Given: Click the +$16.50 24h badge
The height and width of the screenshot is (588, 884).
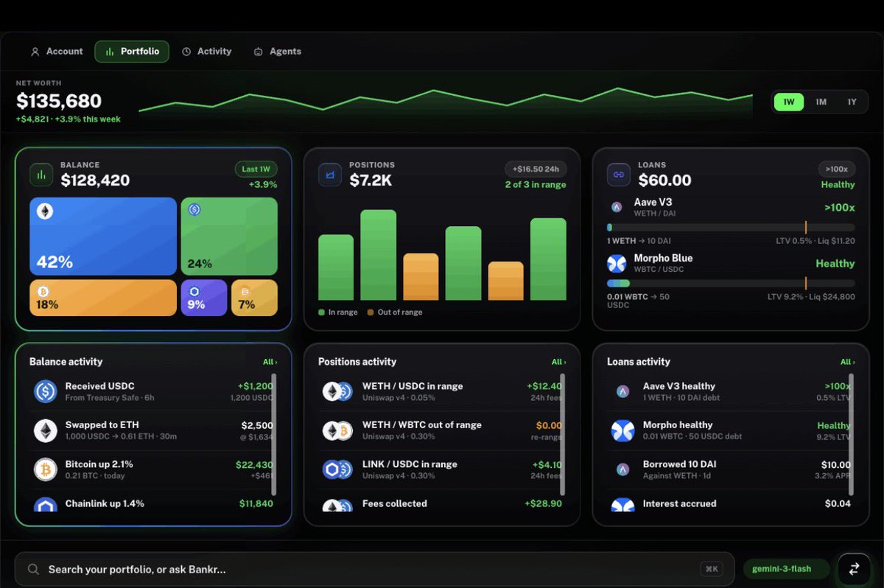Looking at the screenshot, I should (536, 169).
